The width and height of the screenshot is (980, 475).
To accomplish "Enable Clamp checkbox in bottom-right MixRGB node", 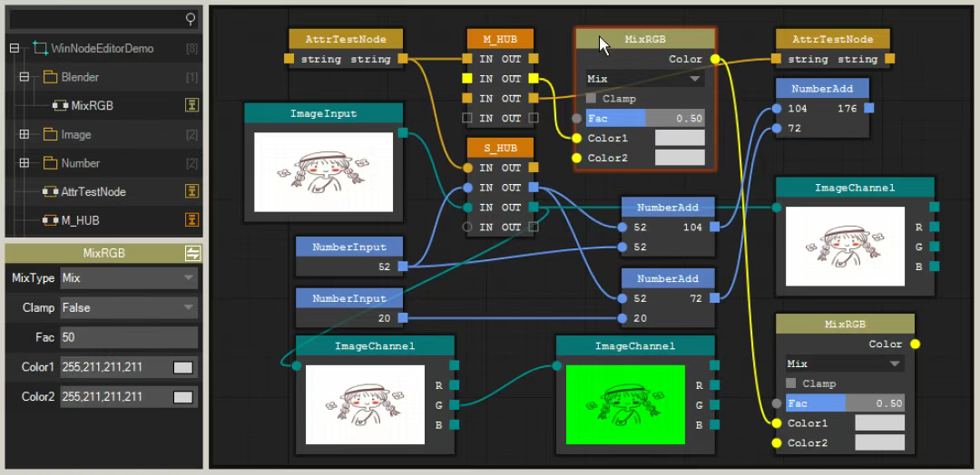I will pos(791,383).
